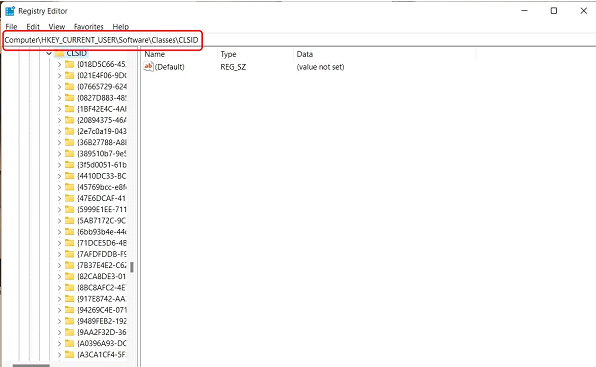Collapse the CLSID tree node
The height and width of the screenshot is (367, 596).
[49, 54]
